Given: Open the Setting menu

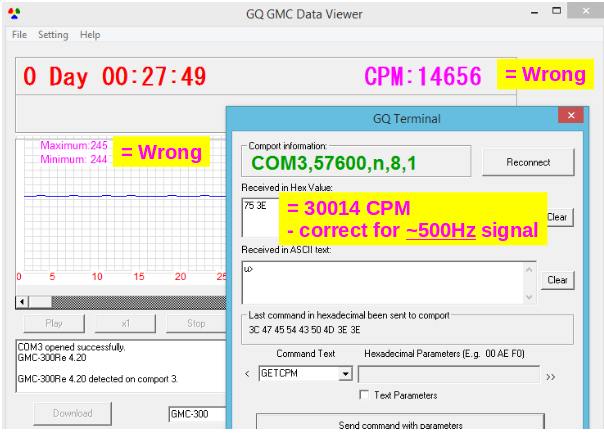Looking at the screenshot, I should (53, 35).
